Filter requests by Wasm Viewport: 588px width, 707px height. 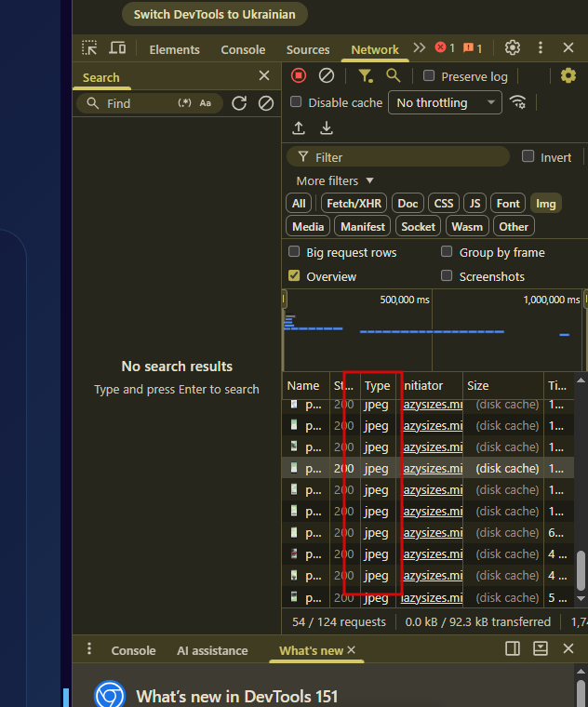pos(467,226)
